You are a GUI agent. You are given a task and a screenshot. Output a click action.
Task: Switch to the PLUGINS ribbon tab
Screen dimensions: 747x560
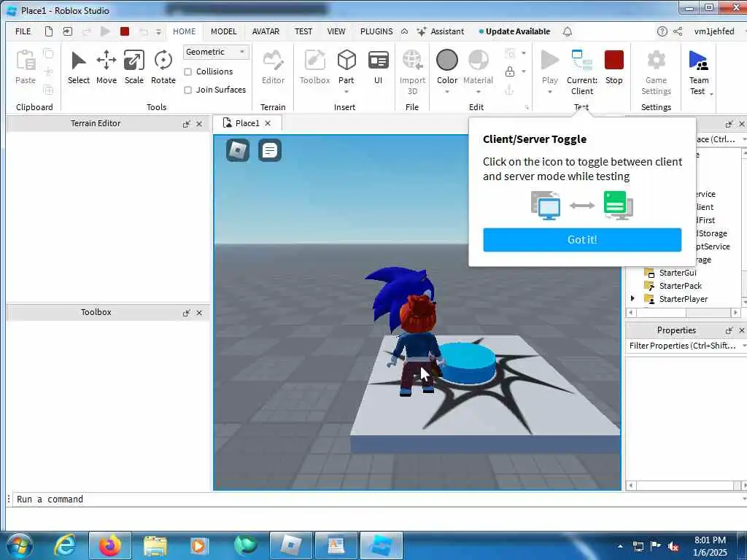click(x=376, y=31)
